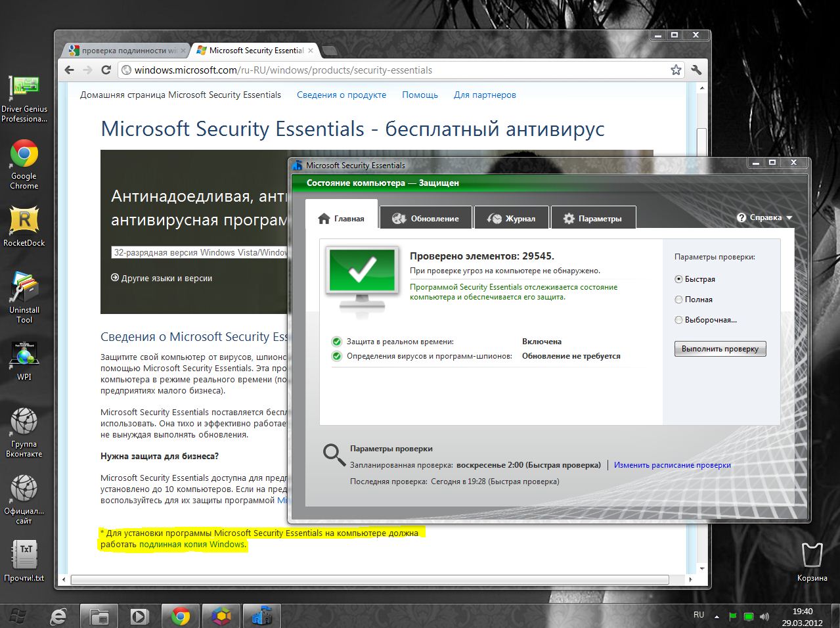Viewport: 840px width, 628px height.
Task: Click the scroll up arrow in Chrome
Action: coord(701,88)
